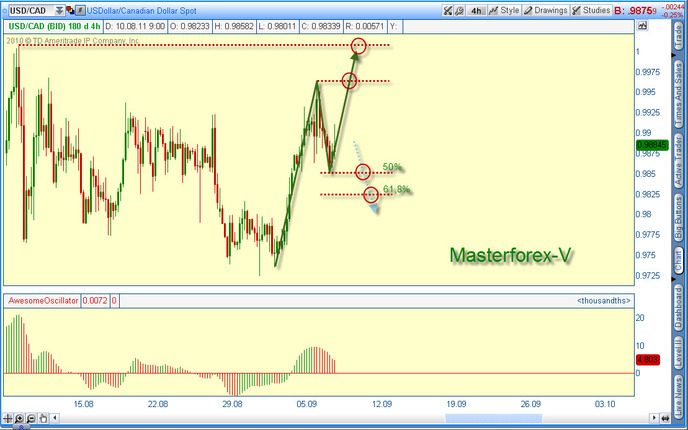Open the Style menu
The height and width of the screenshot is (430, 688).
click(x=504, y=10)
